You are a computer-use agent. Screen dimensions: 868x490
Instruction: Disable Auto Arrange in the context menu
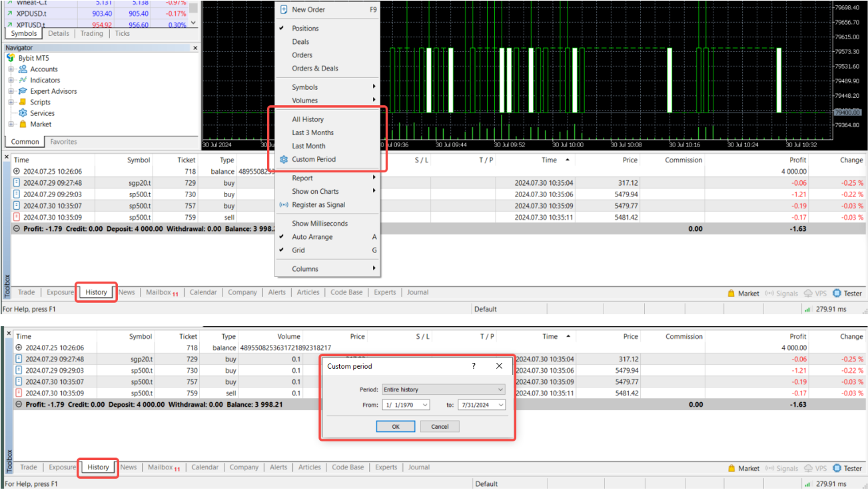(312, 237)
